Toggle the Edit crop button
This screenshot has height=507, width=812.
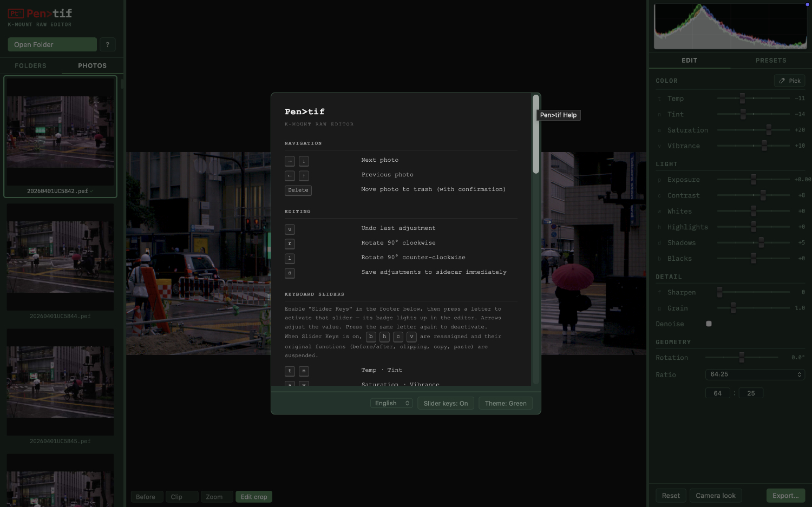(x=253, y=497)
